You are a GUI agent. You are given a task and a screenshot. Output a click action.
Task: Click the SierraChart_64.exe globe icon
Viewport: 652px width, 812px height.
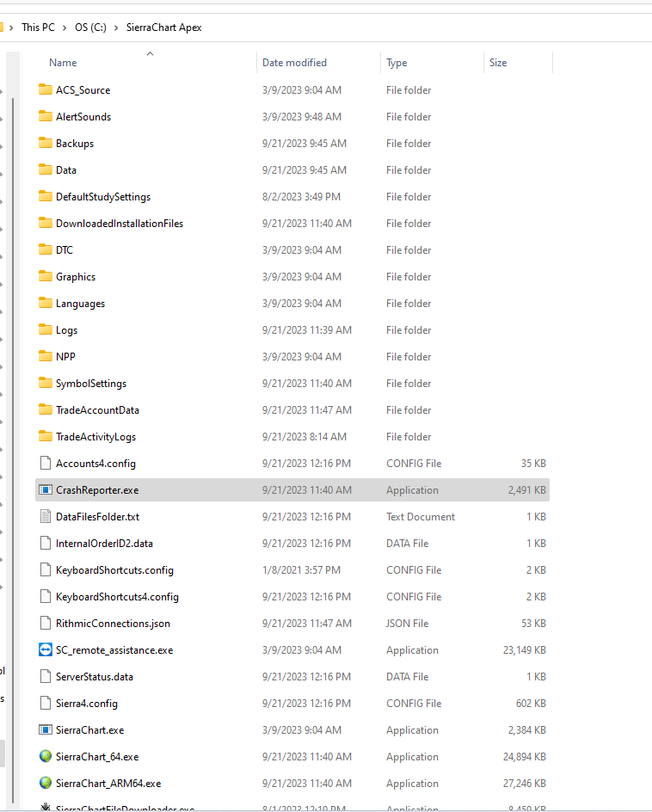pyautogui.click(x=46, y=757)
